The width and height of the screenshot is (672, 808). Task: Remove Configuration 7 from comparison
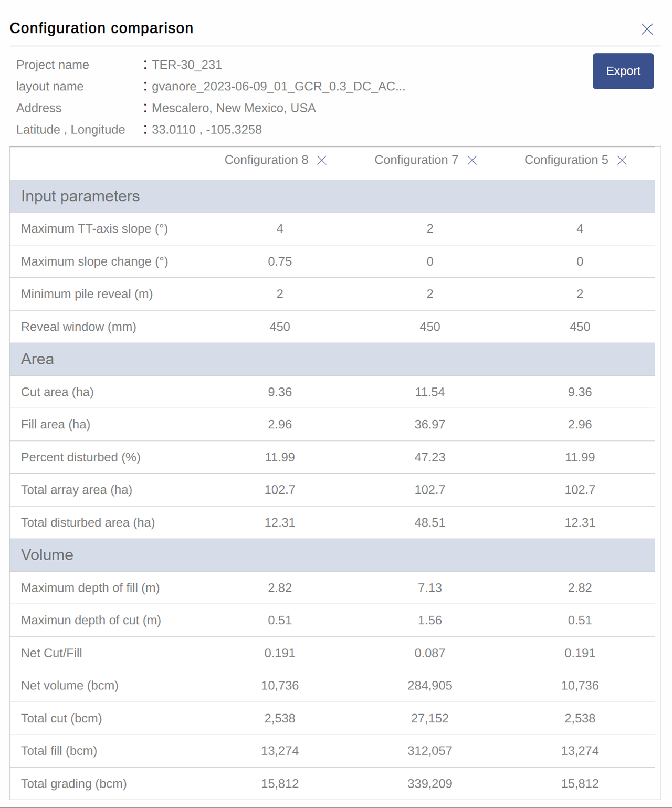click(x=472, y=161)
